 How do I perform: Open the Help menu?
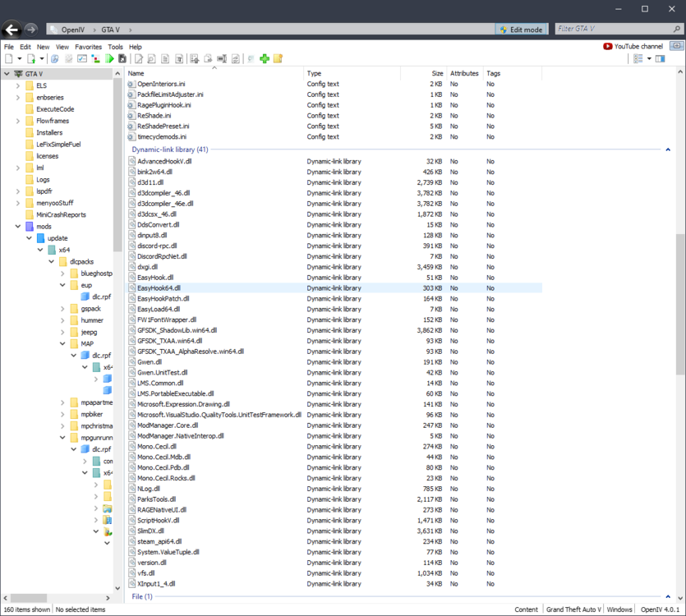pyautogui.click(x=136, y=47)
